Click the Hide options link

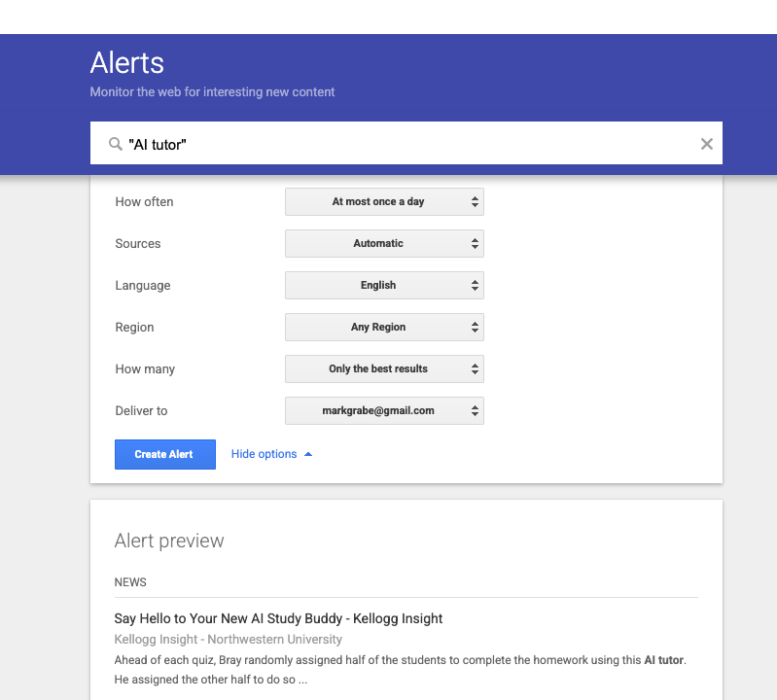click(x=264, y=454)
